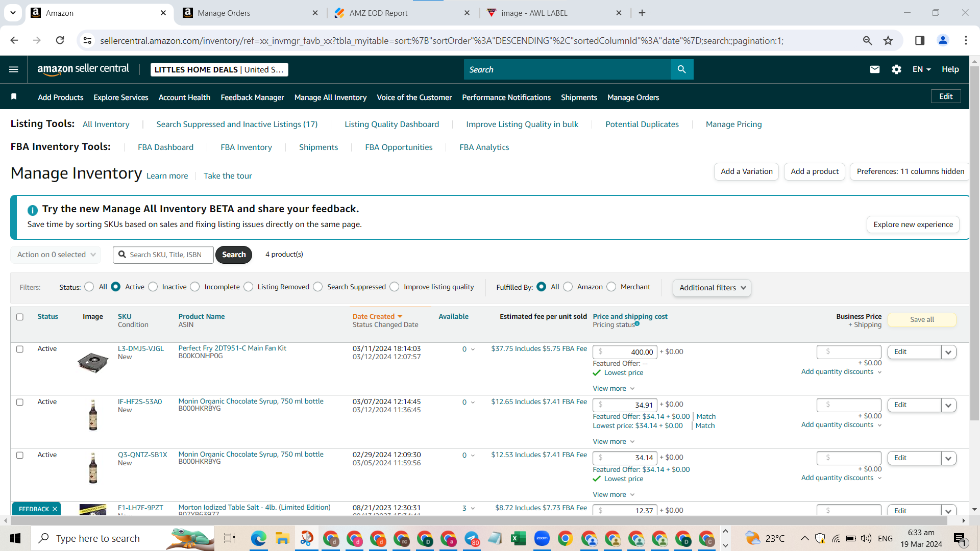Open Excel from the taskbar
Viewport: 980px width, 551px height.
pos(519,538)
